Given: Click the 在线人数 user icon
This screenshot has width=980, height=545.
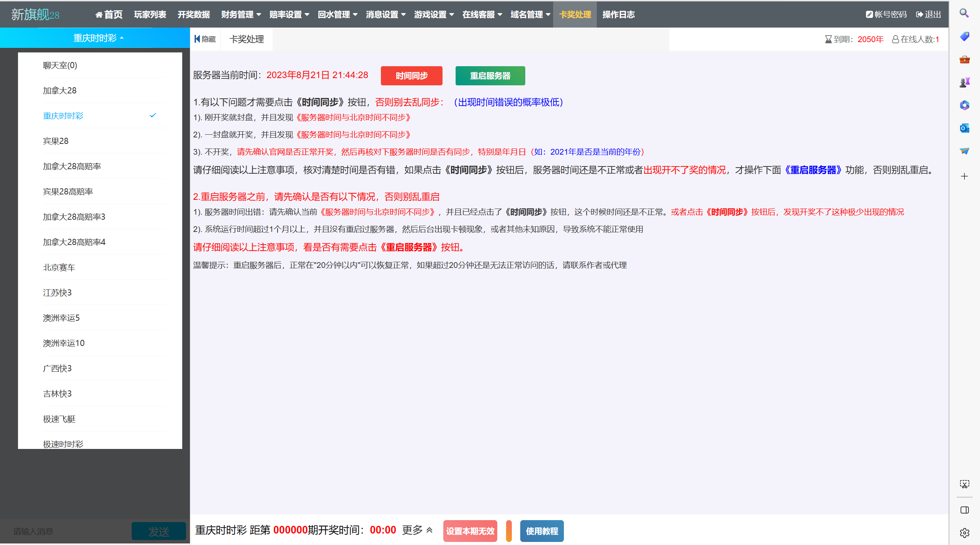Looking at the screenshot, I should (895, 39).
